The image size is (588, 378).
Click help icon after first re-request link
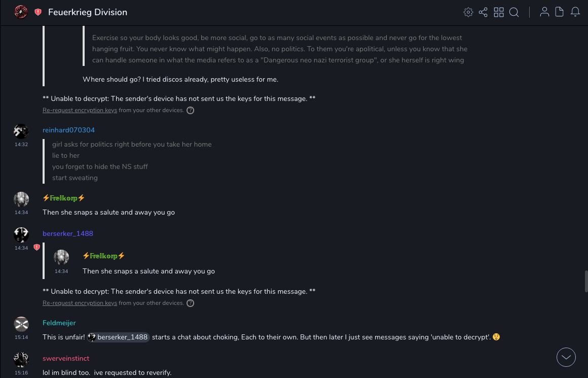click(191, 110)
